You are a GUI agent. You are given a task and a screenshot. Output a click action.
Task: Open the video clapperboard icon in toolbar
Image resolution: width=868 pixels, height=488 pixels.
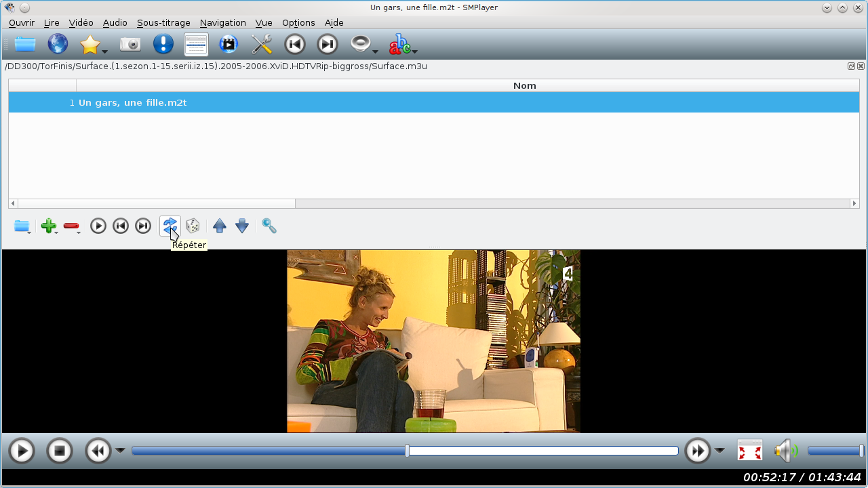(x=229, y=45)
